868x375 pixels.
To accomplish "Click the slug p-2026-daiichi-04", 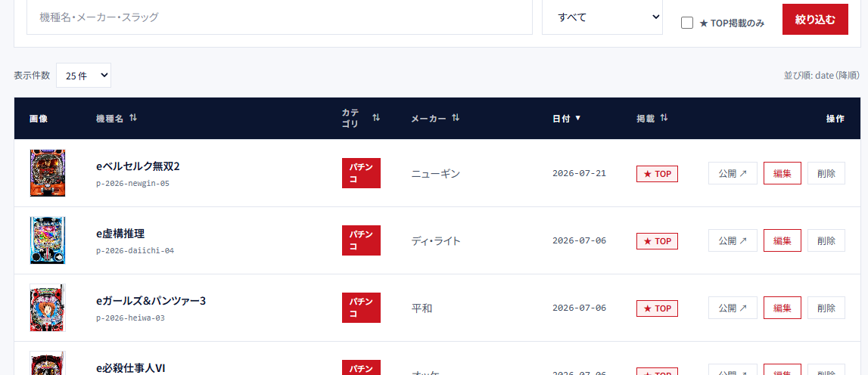I will [x=135, y=250].
